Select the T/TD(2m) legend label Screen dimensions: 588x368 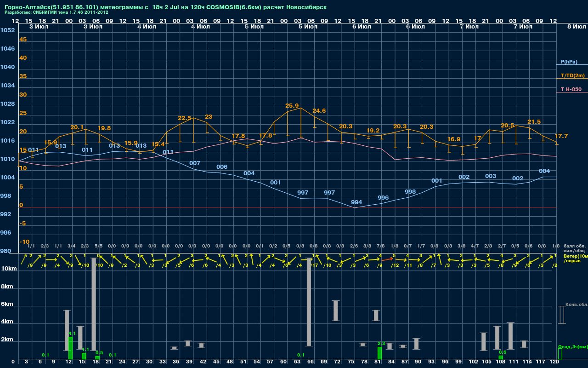tap(573, 75)
